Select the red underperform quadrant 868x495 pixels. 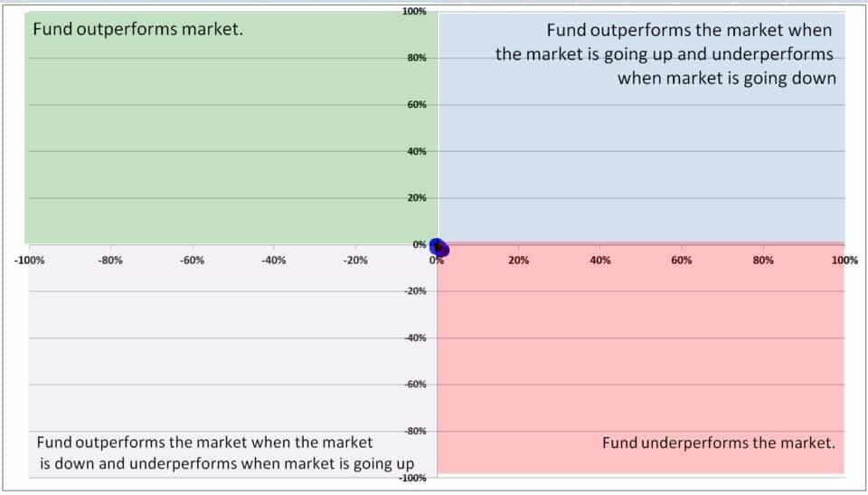(641, 359)
